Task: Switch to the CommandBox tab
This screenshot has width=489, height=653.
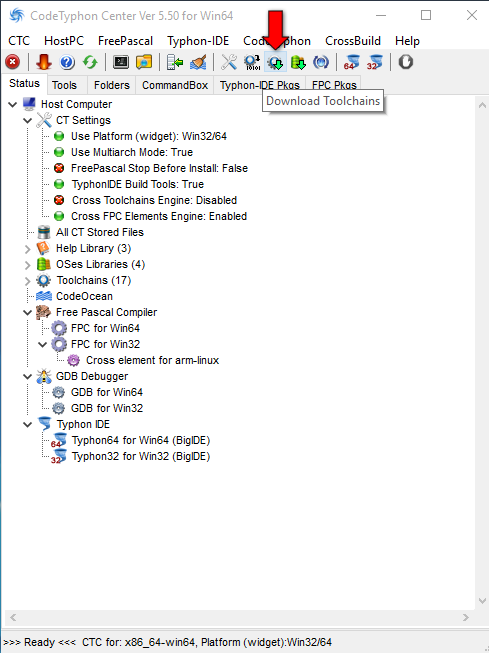Action: [x=175, y=85]
